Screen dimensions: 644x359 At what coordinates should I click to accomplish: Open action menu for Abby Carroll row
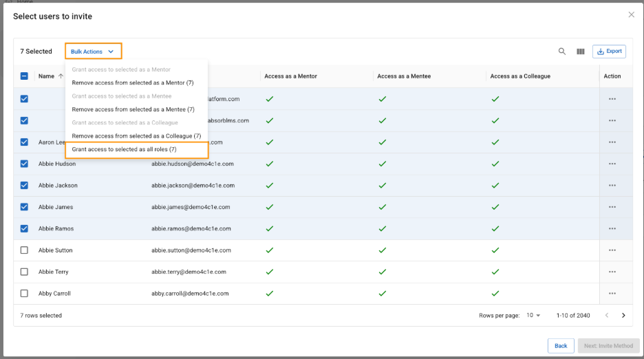(612, 294)
